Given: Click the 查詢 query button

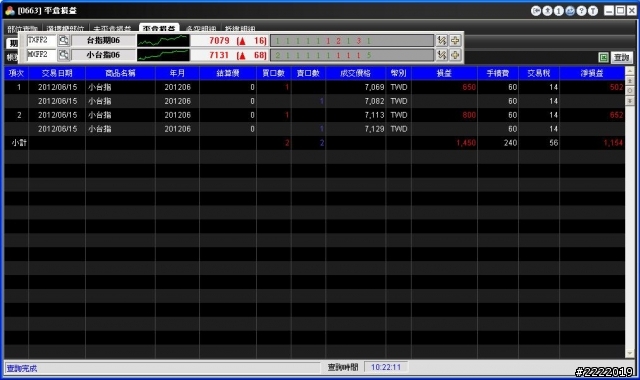Looking at the screenshot, I should (622, 58).
